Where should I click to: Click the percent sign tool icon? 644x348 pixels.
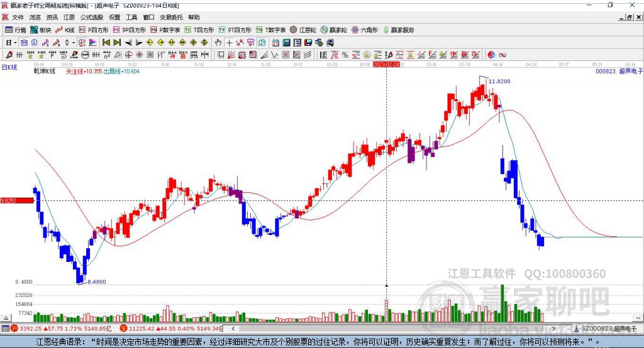coord(345,55)
